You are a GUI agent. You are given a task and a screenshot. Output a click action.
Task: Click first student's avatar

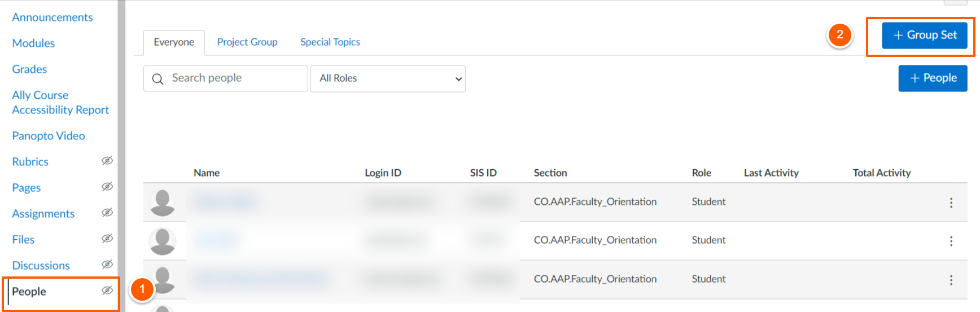[x=163, y=203]
